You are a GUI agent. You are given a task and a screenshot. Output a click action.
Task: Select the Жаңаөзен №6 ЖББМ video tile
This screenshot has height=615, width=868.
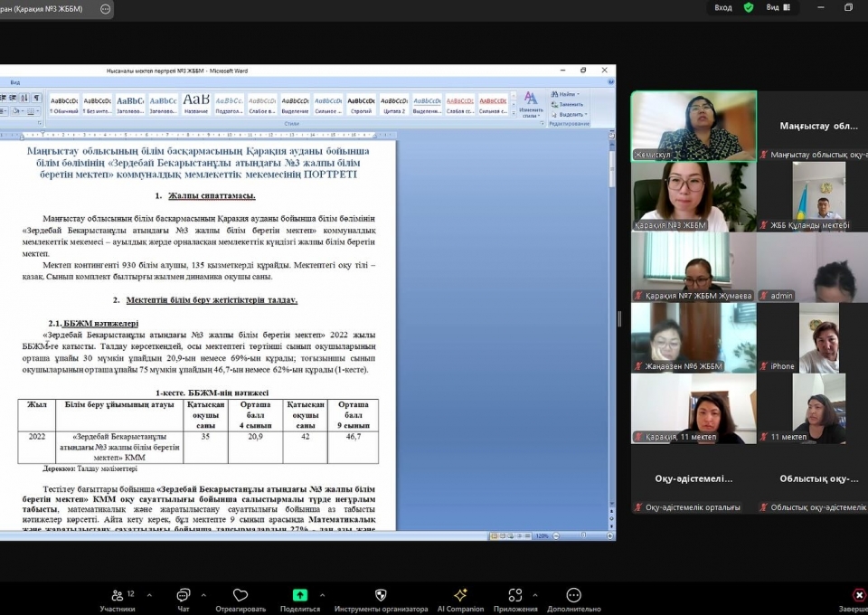[693, 337]
